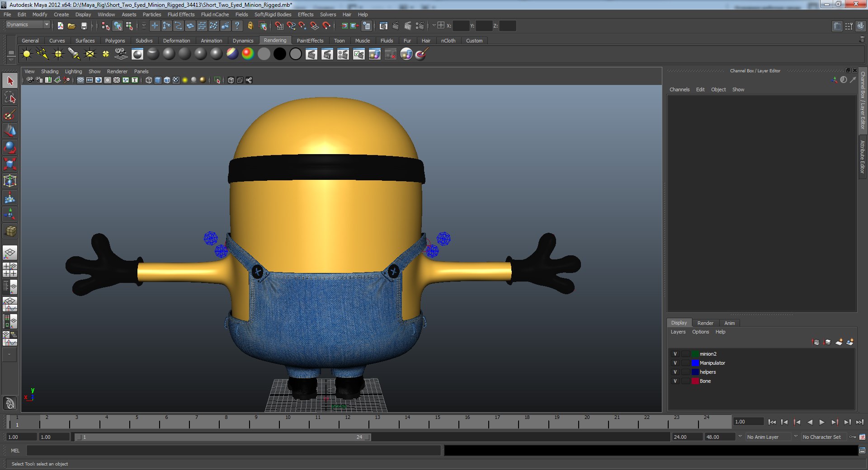Open animation preferences icon
The height and width of the screenshot is (470, 868).
[862, 437]
